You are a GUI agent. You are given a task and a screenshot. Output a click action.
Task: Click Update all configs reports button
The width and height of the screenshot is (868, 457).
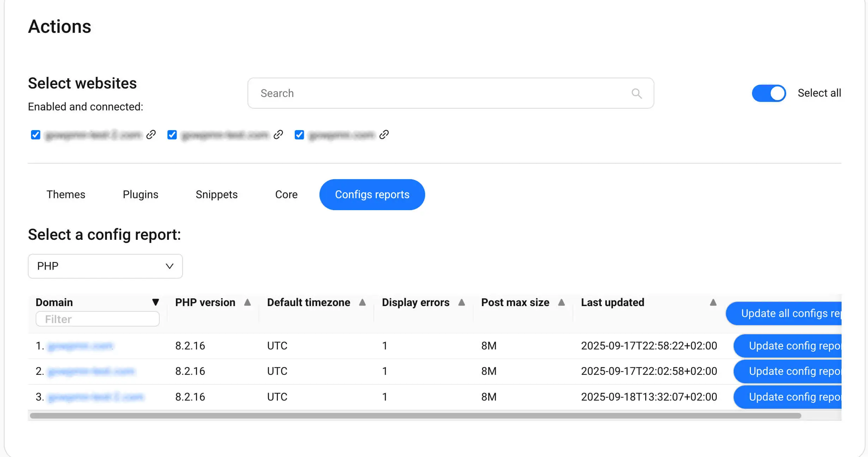click(x=790, y=313)
